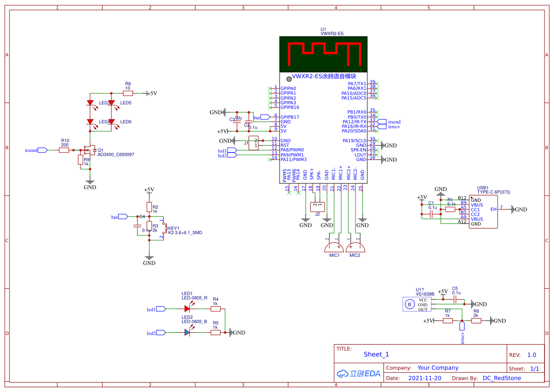The image size is (554, 392).
Task: Click the 'PA12/IR-TX' pin label
Action: (x=354, y=122)
